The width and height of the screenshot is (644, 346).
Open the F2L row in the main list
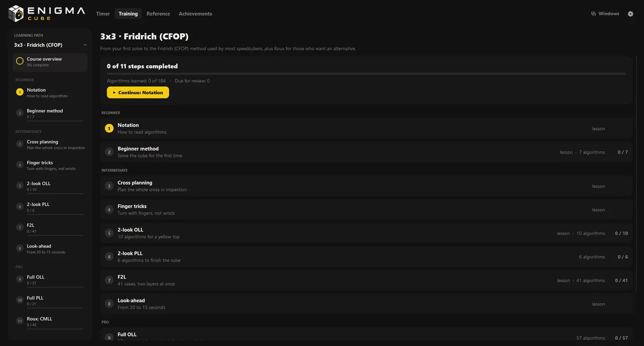(366, 281)
